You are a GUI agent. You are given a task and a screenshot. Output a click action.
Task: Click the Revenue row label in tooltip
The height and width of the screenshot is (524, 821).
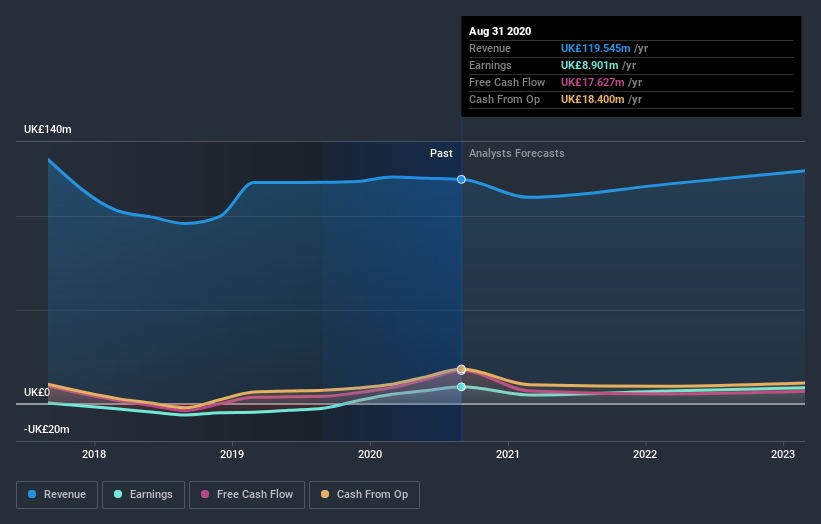[490, 48]
